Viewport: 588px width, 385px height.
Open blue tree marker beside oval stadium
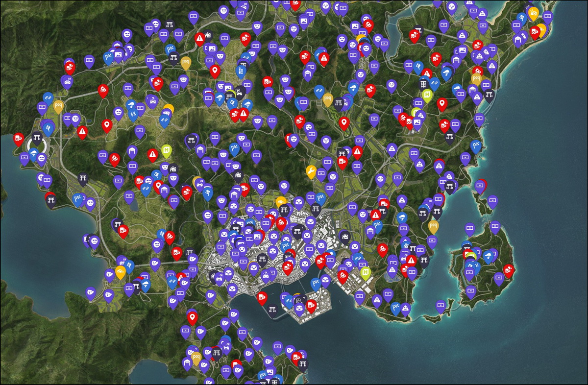tap(34, 155)
